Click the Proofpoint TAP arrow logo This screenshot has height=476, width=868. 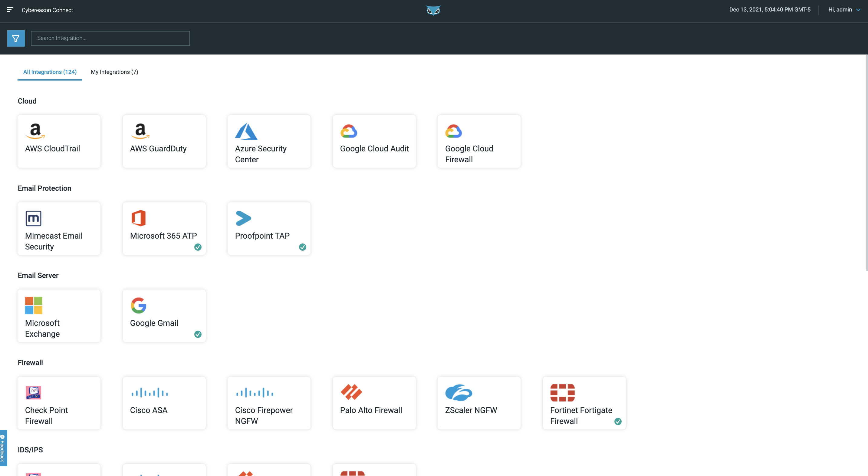pyautogui.click(x=243, y=218)
